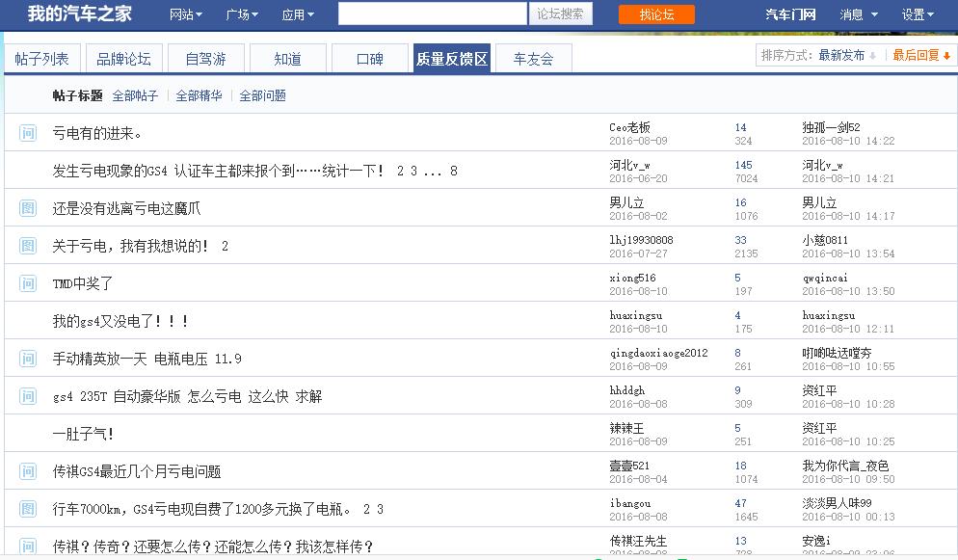This screenshot has height=560, width=958.
Task: Switch to the 口碑 tab
Action: click(x=370, y=59)
